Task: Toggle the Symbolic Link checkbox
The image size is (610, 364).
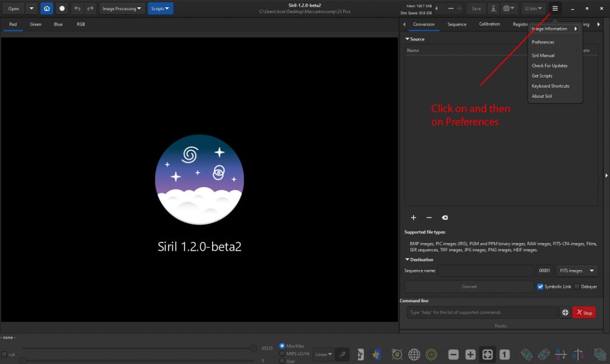Action: click(540, 287)
